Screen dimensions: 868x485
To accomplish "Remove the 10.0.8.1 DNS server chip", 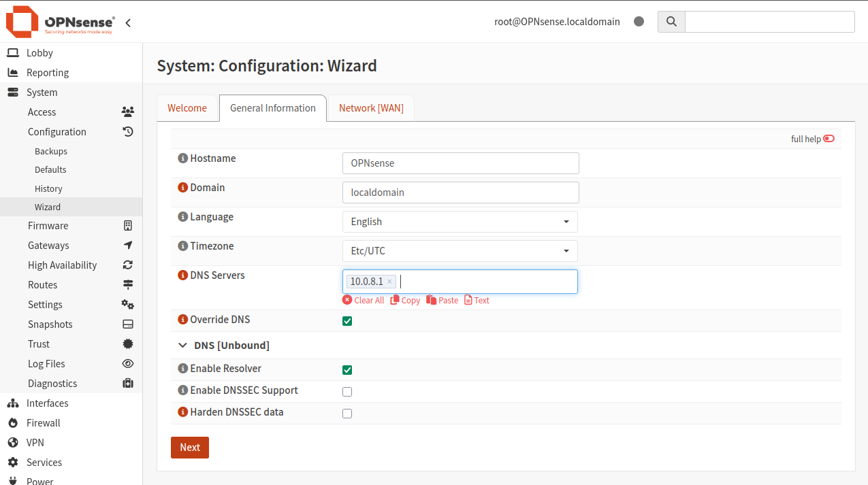I will pos(389,281).
